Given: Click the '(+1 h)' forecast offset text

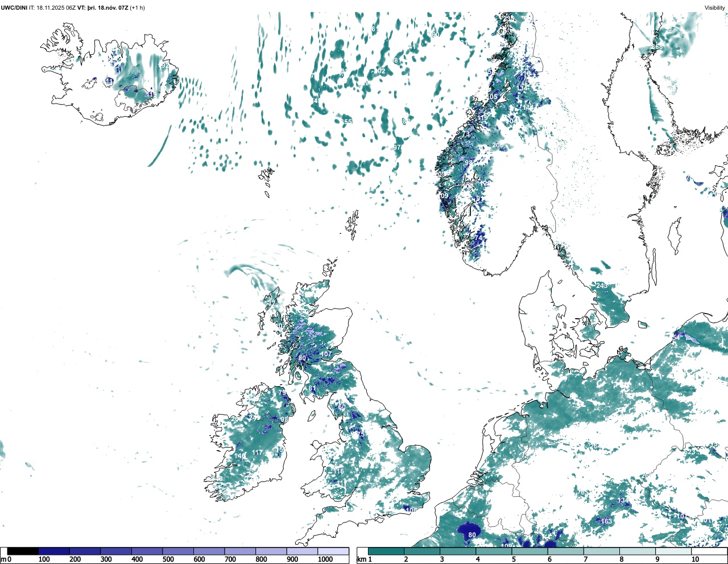Looking at the screenshot, I should tap(137, 7).
